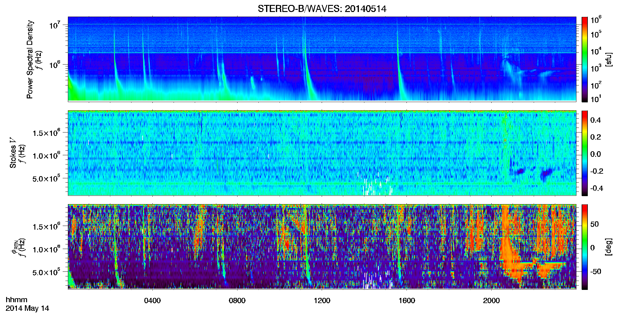Viewport: 644px width, 332px height.
Task: Select the 10^1 label on the sfu colorbar
Action: click(596, 99)
